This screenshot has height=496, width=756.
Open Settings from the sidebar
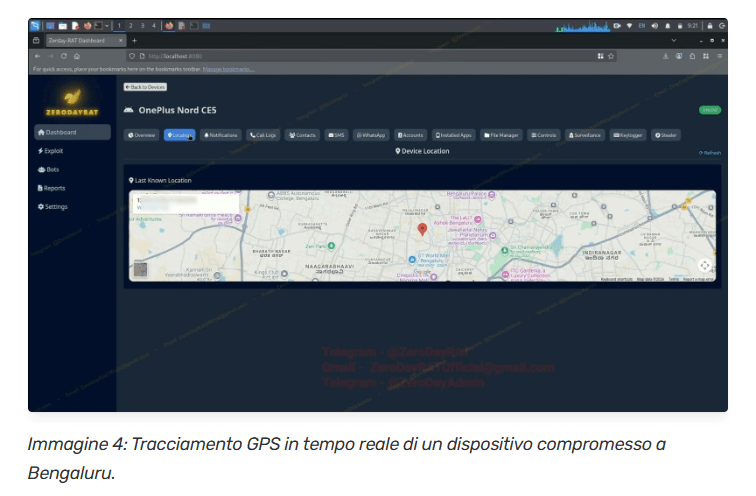tap(55, 206)
